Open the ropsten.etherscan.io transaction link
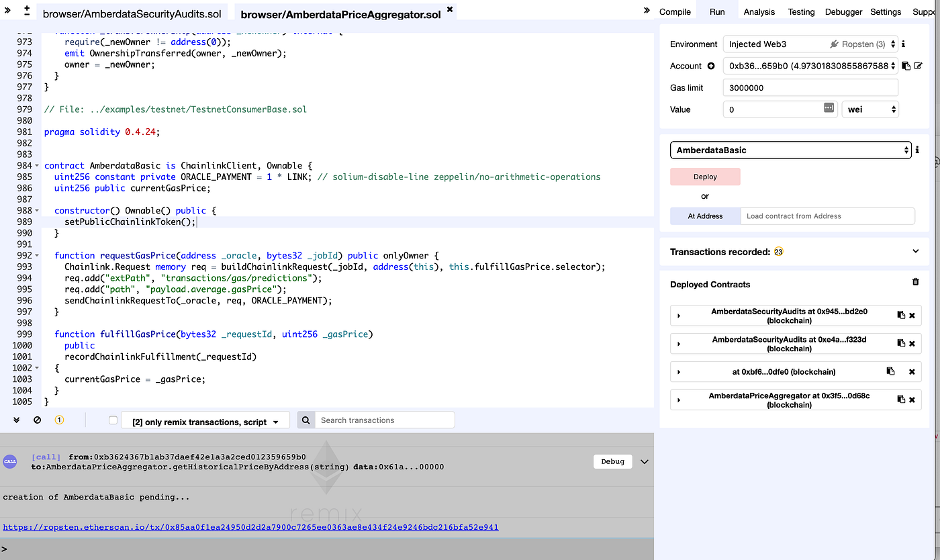The image size is (940, 560). [x=250, y=527]
